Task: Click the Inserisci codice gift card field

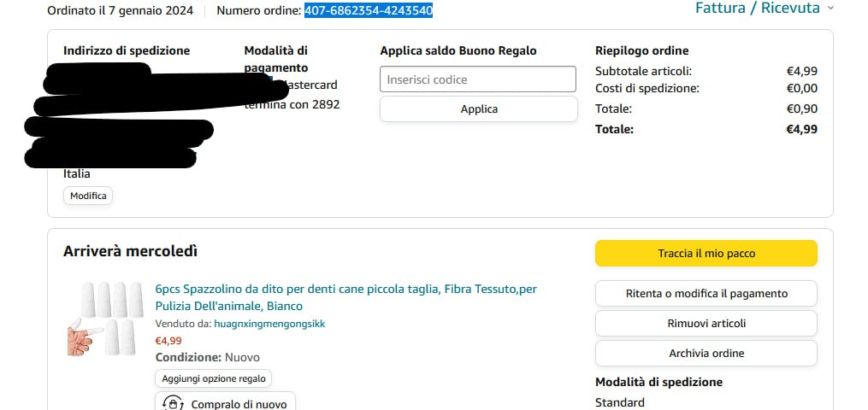Action: [478, 79]
